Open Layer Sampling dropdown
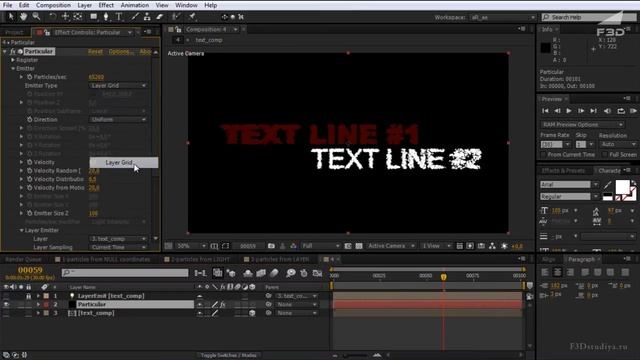The image size is (640, 360). click(118, 247)
